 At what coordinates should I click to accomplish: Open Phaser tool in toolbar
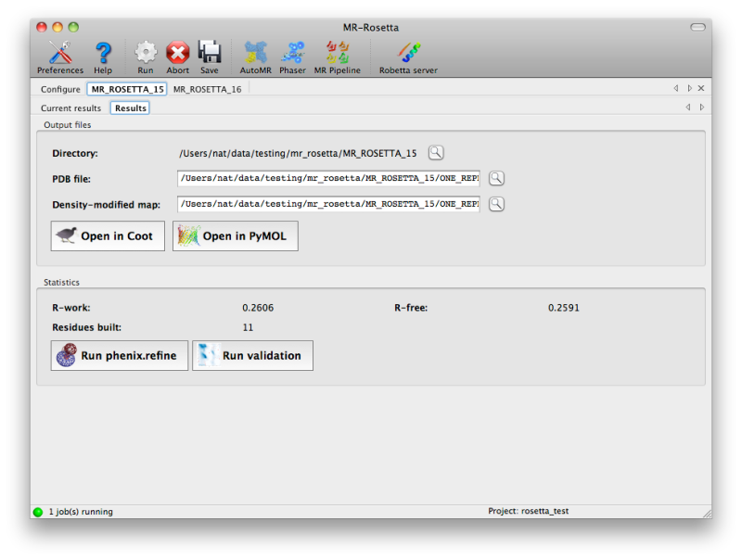(x=293, y=57)
